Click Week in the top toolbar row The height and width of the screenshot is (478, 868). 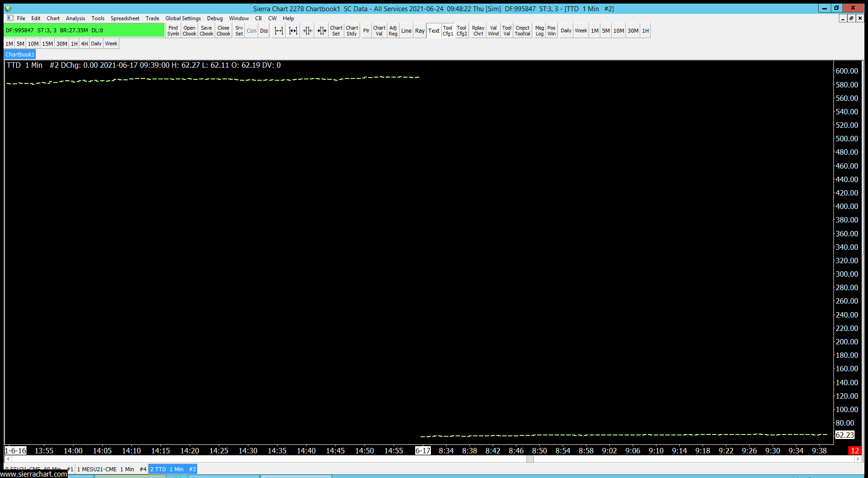[581, 30]
